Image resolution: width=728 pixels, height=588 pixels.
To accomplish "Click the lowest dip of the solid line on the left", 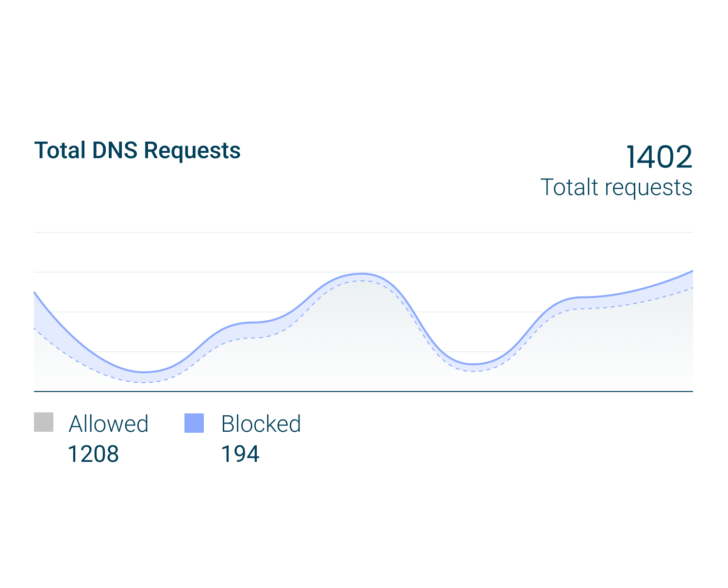I will point(144,372).
